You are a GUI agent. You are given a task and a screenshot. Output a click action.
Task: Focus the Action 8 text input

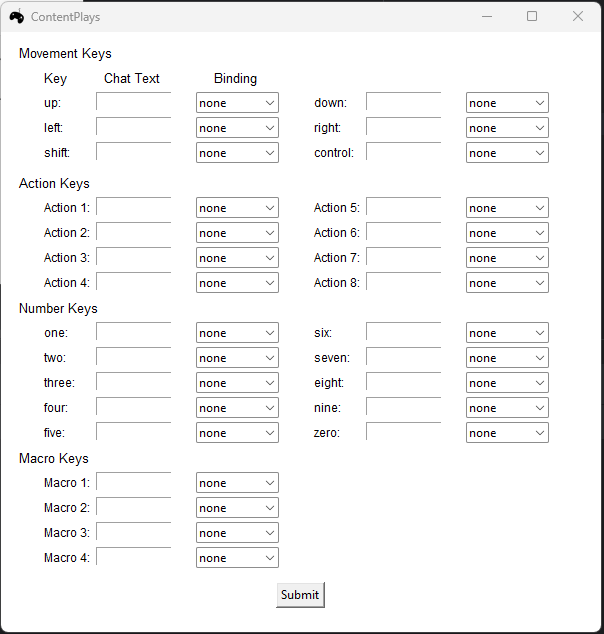(403, 281)
